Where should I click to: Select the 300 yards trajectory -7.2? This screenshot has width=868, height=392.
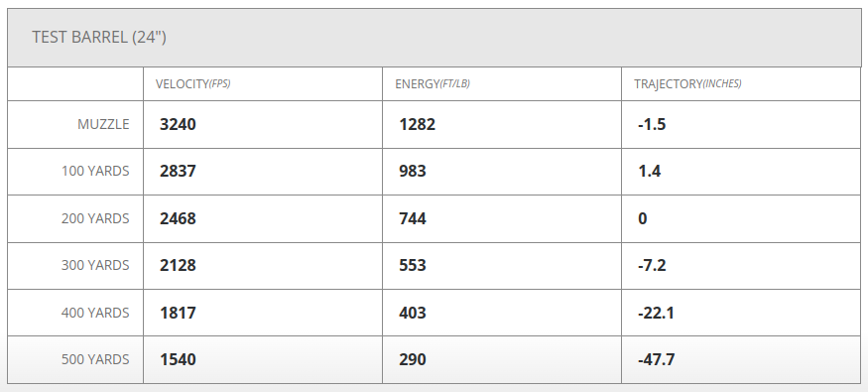click(x=652, y=265)
